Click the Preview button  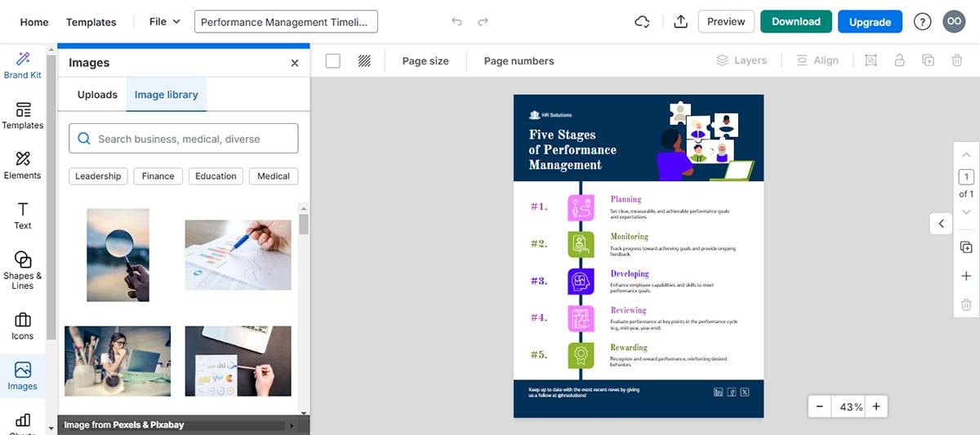click(725, 22)
